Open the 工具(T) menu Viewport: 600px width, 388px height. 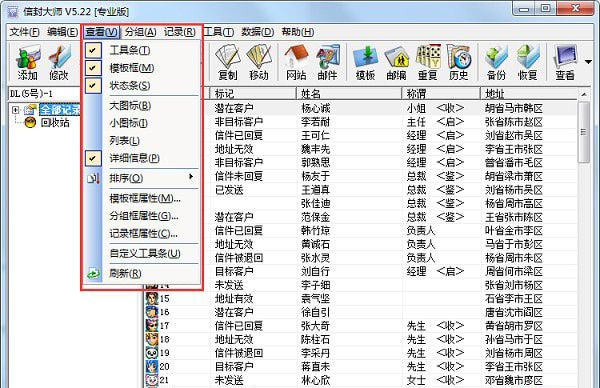pos(218,32)
